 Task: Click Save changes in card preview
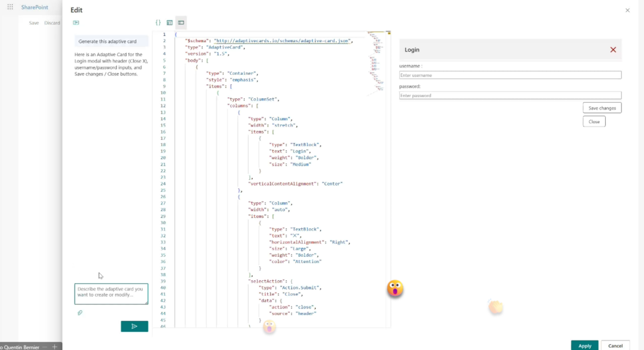602,108
